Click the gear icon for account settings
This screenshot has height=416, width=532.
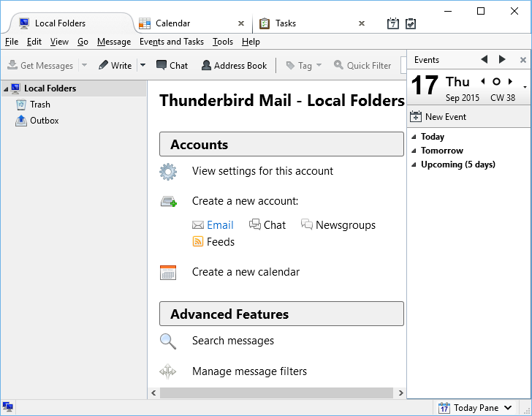(168, 172)
